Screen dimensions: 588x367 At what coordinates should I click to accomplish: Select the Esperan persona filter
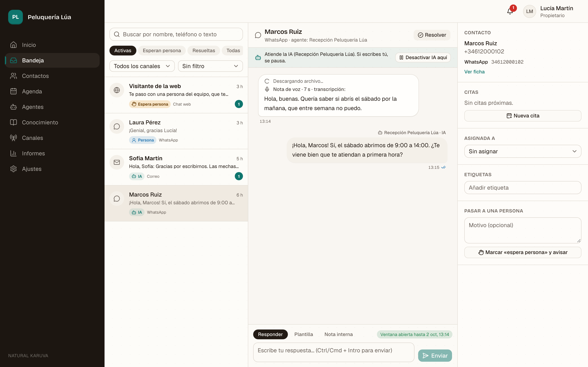[x=162, y=51]
